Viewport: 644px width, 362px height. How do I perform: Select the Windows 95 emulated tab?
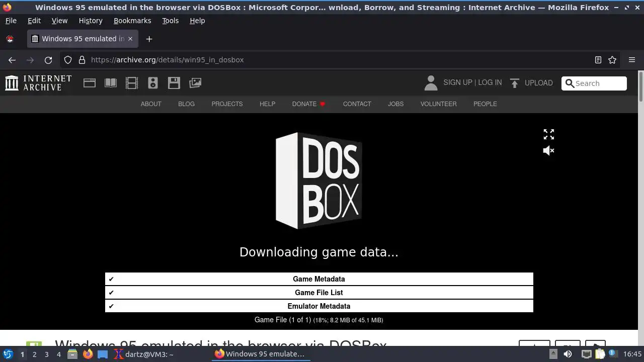[x=83, y=39]
